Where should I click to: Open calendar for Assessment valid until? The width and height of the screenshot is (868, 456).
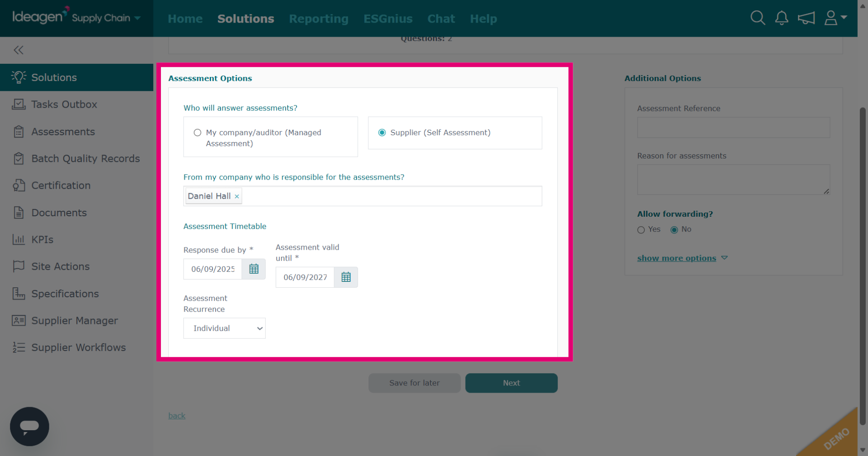346,277
